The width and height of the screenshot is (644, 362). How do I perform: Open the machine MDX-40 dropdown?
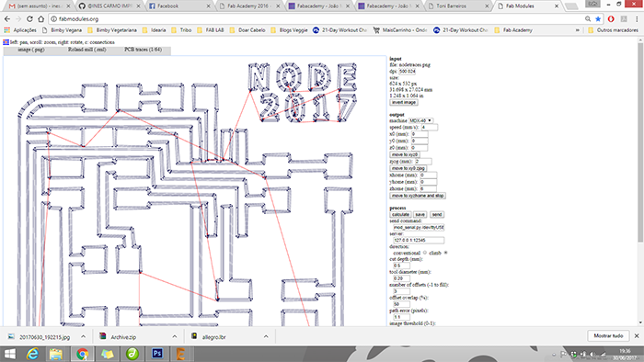pyautogui.click(x=420, y=120)
